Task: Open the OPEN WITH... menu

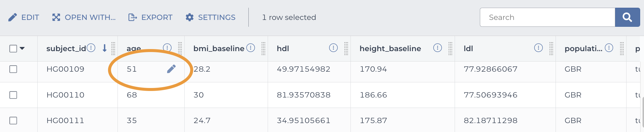Action: point(84,17)
